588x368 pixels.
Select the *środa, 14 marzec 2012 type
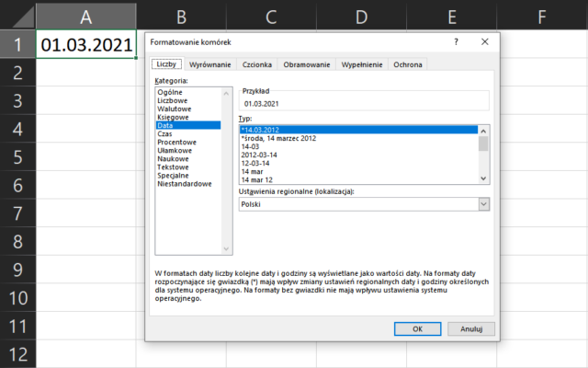[358, 138]
